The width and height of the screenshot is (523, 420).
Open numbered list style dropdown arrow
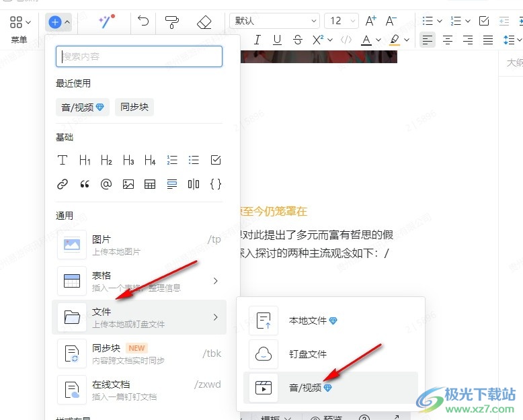tap(468, 21)
